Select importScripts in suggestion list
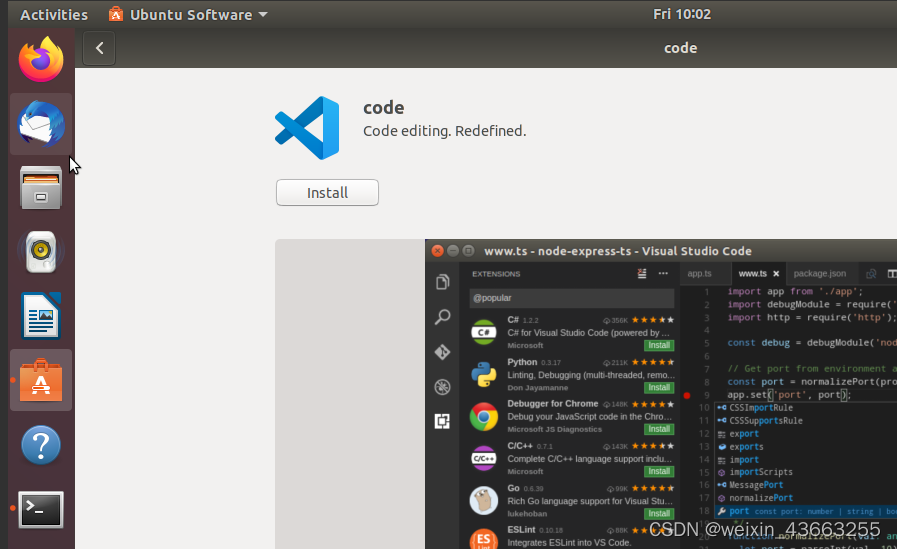This screenshot has height=549, width=897. point(761,472)
